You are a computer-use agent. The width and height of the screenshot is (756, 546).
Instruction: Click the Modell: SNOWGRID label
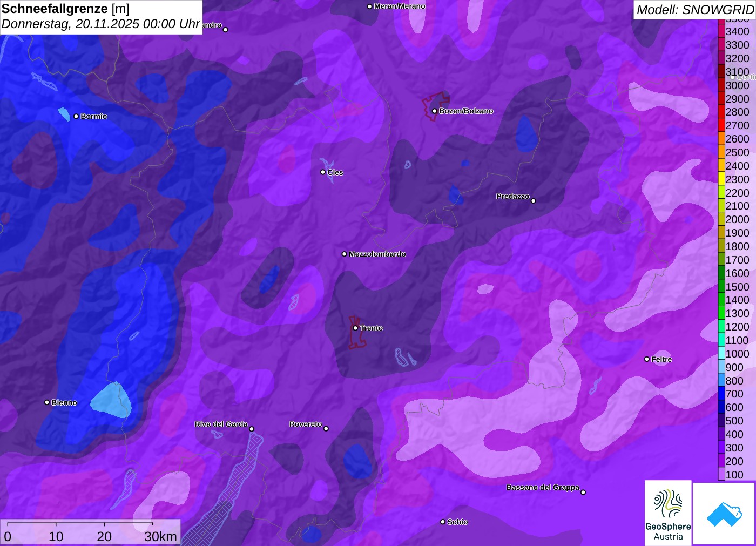pyautogui.click(x=695, y=10)
